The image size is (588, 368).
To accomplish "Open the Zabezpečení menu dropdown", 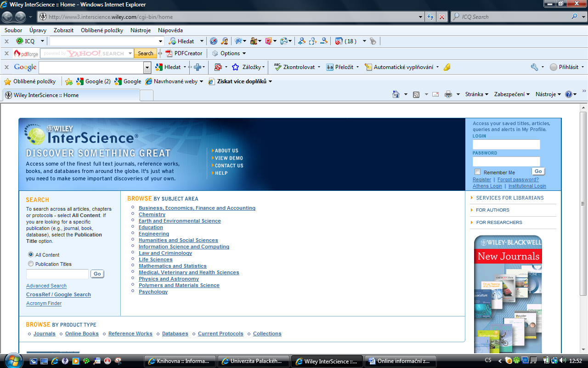I will pyautogui.click(x=512, y=94).
